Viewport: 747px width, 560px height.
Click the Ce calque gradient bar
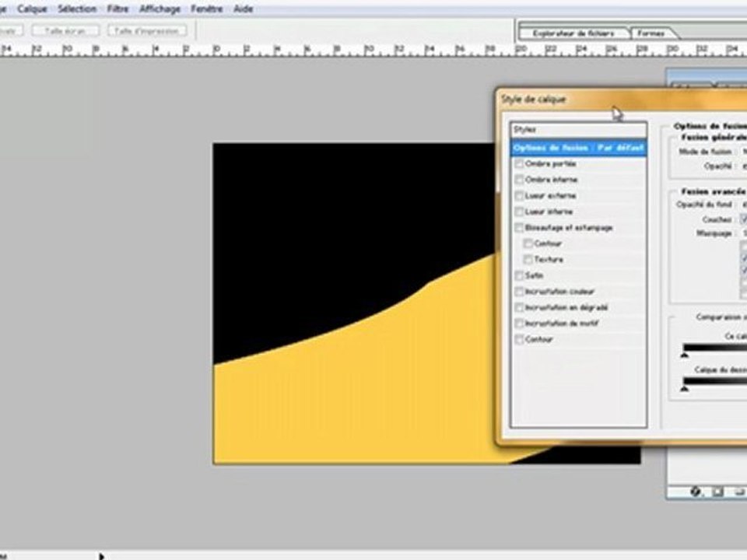[x=714, y=347]
